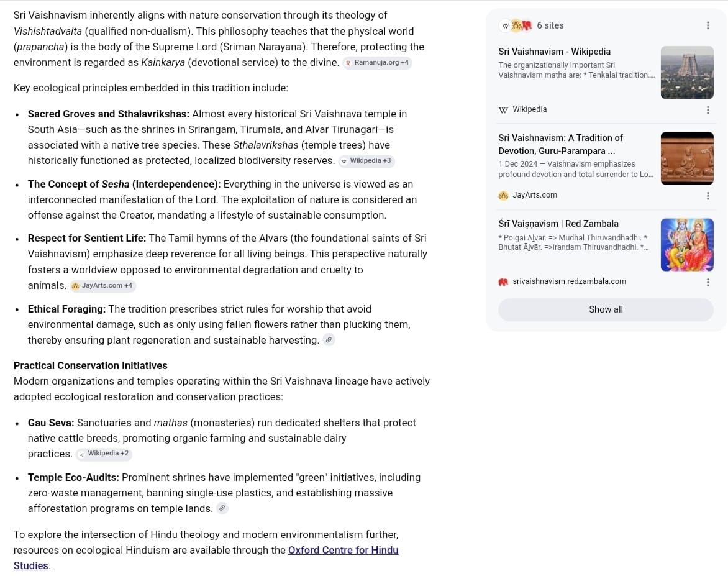Click the Show all sources button
Image resolution: width=728 pixels, height=576 pixels.
pos(606,309)
